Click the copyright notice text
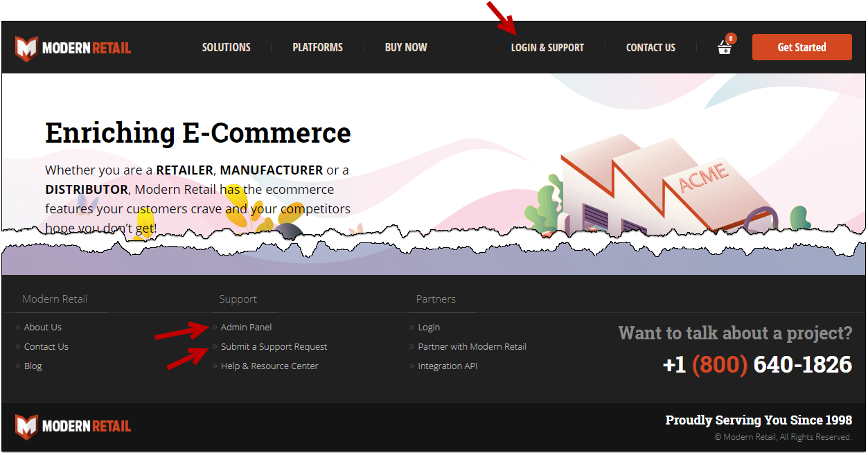Viewport: 868px width, 455px height. [783, 437]
